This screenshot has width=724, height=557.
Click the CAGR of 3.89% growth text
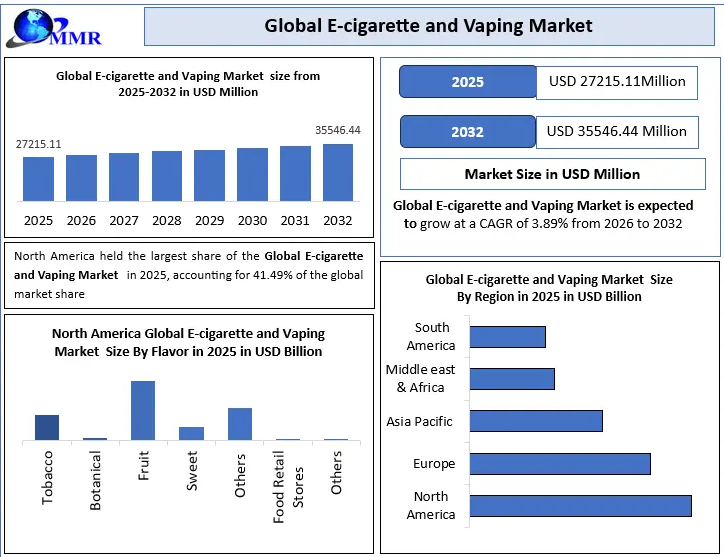(x=543, y=224)
